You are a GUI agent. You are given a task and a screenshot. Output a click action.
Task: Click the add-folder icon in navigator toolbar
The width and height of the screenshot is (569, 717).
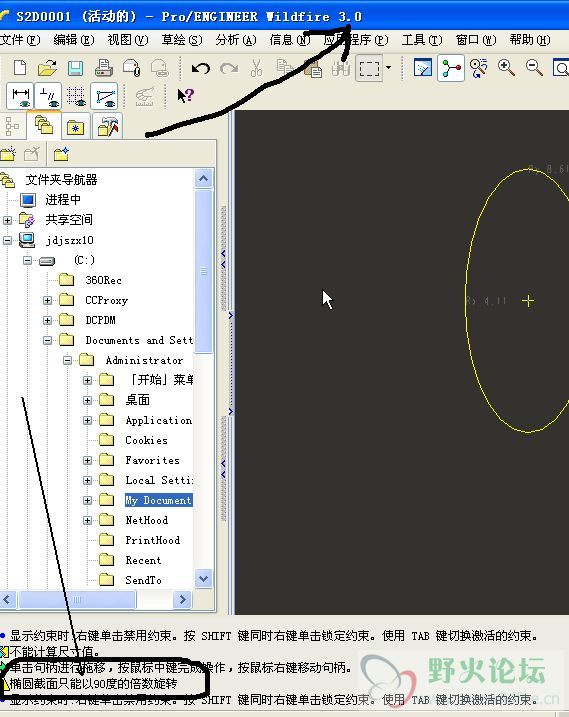[8, 154]
